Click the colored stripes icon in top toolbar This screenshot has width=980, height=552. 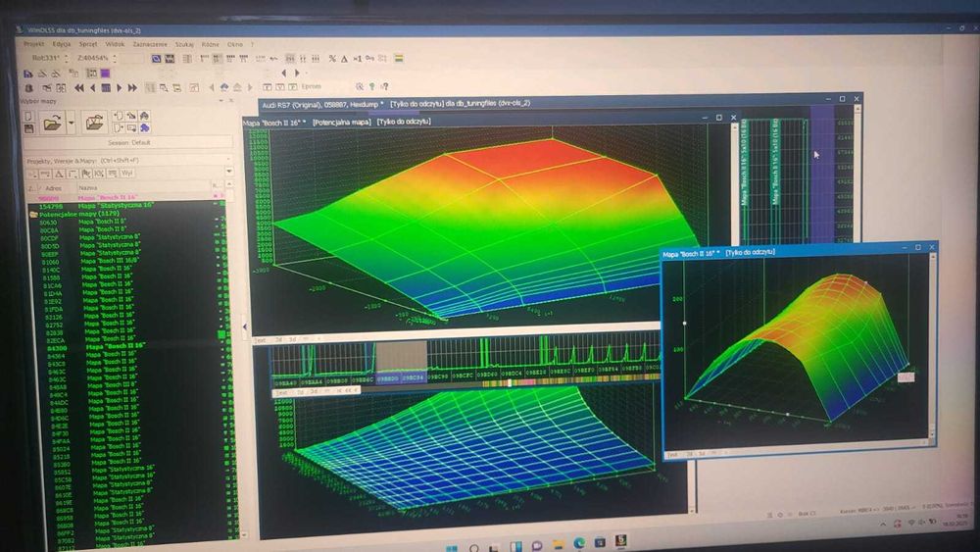pyautogui.click(x=399, y=58)
